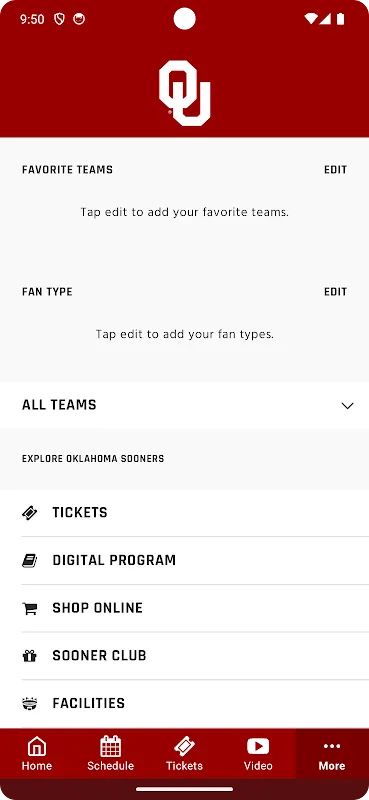Expand the ALL TEAMS chevron
The image size is (369, 800).
click(348, 406)
